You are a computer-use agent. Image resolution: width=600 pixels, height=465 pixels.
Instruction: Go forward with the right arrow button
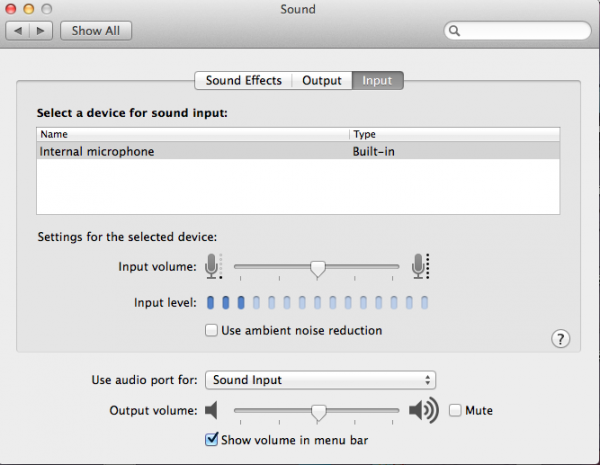tap(43, 31)
